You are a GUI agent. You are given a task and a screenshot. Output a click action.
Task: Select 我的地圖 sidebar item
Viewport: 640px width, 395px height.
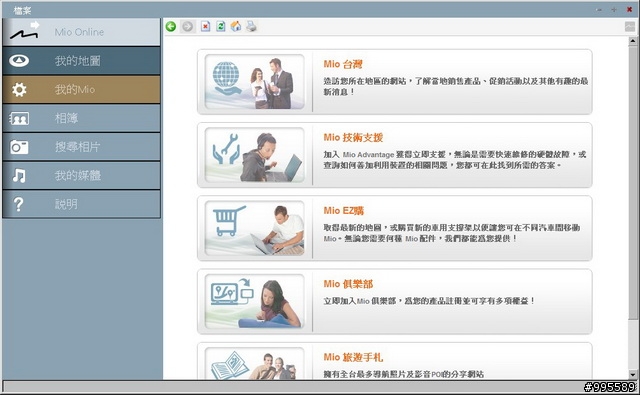coord(82,61)
